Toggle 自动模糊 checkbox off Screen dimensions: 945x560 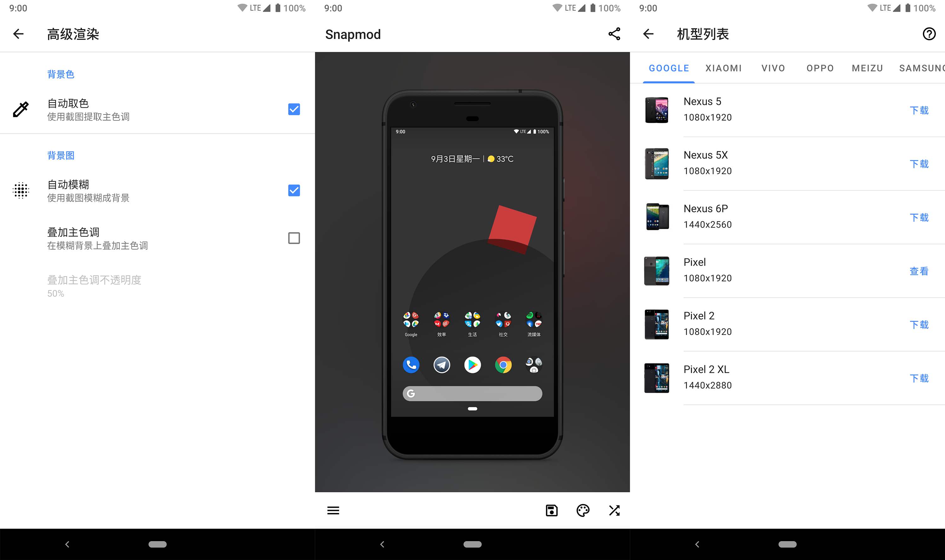click(x=293, y=190)
